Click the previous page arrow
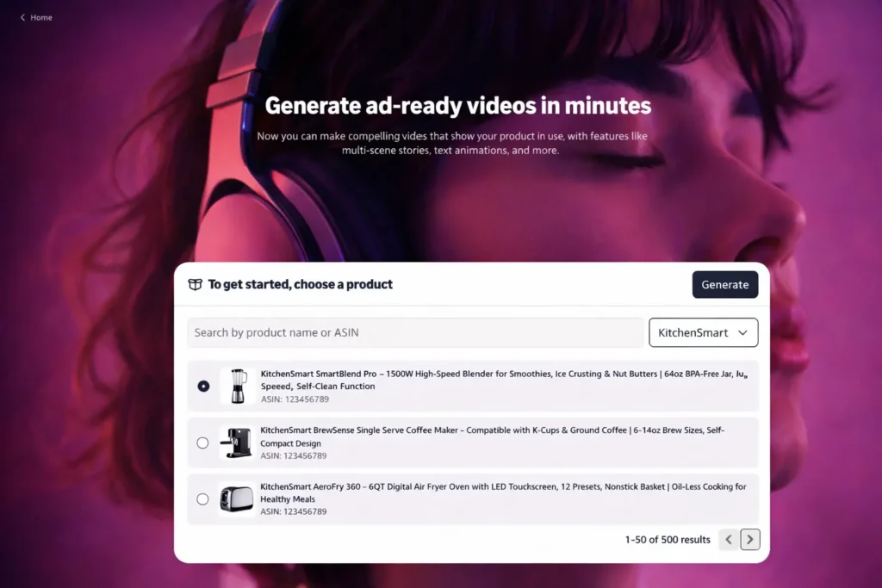 click(728, 539)
